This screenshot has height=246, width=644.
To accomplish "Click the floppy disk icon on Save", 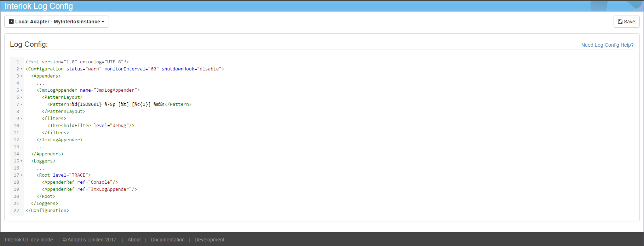I will tap(620, 22).
